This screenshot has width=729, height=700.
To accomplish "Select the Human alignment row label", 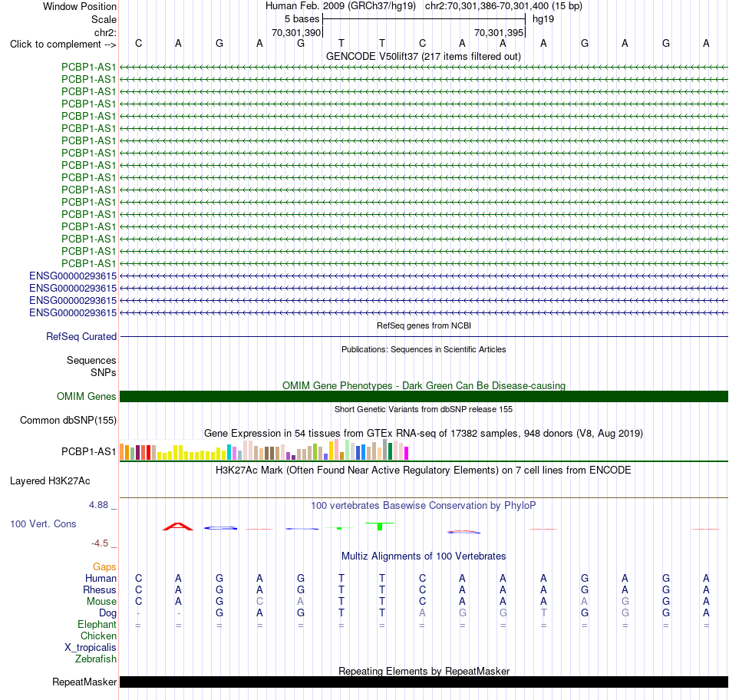I will [101, 578].
